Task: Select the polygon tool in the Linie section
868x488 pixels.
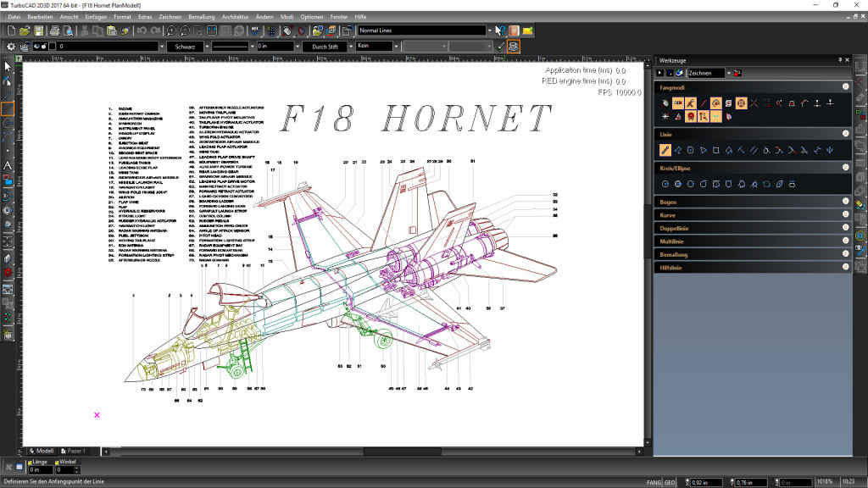Action: point(728,150)
